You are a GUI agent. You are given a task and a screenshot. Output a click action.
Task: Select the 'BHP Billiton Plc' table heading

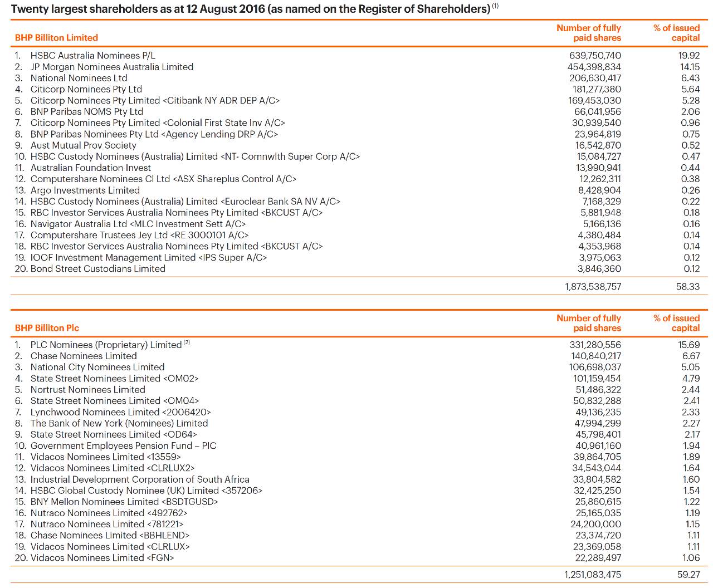[x=47, y=328]
